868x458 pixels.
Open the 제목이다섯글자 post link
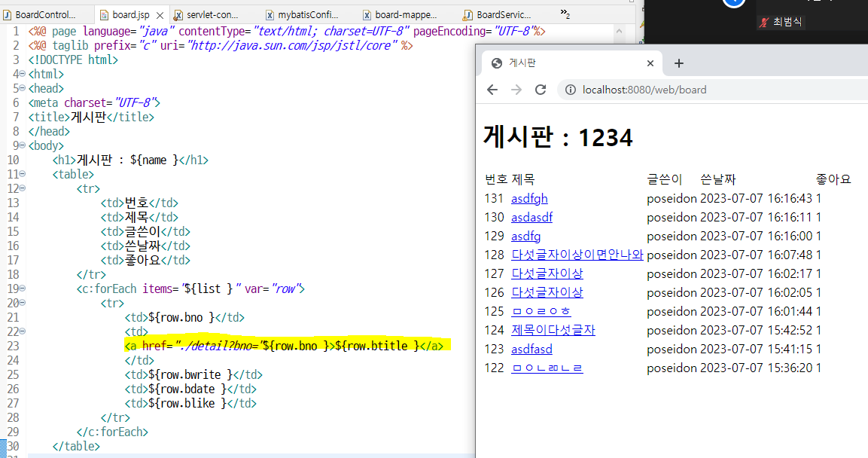tap(553, 330)
